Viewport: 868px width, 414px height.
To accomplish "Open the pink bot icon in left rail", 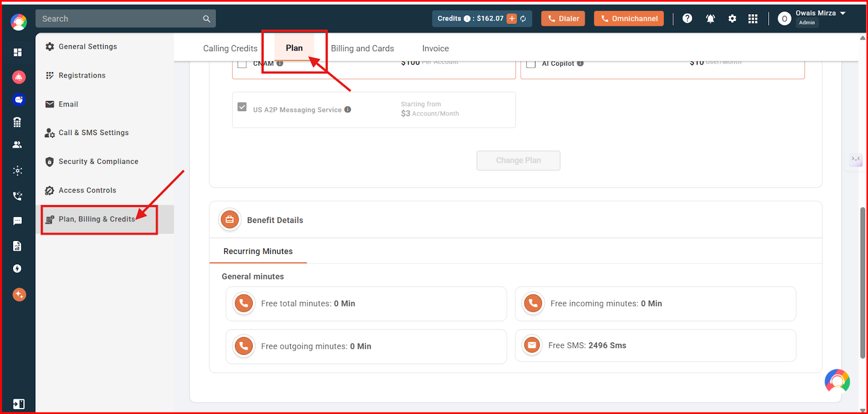I will tap(18, 77).
